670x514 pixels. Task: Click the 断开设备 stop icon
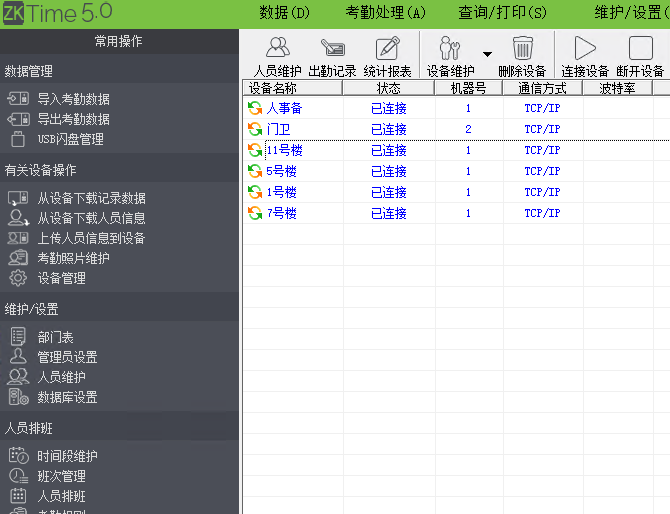pos(640,49)
